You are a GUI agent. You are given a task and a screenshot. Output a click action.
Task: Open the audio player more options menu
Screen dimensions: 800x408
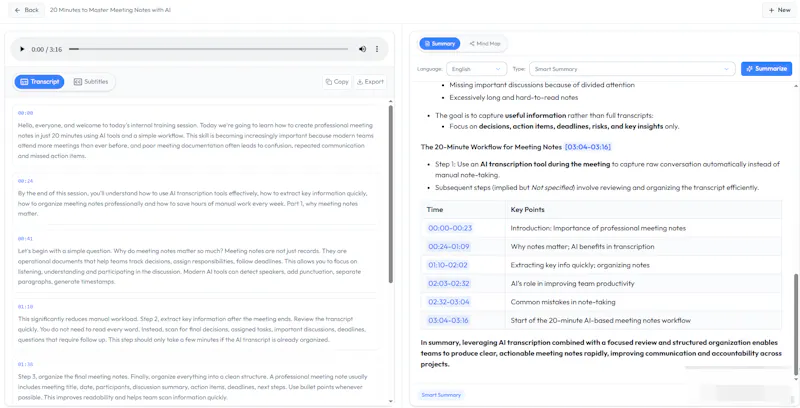[x=377, y=49]
